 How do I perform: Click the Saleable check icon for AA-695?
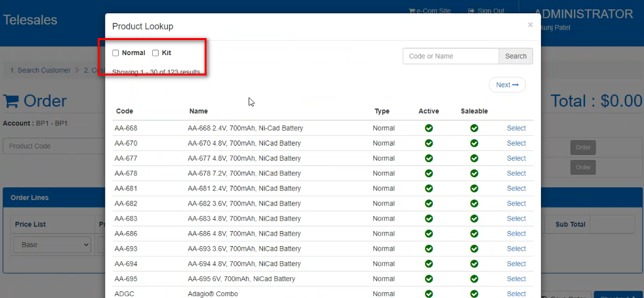click(x=474, y=279)
